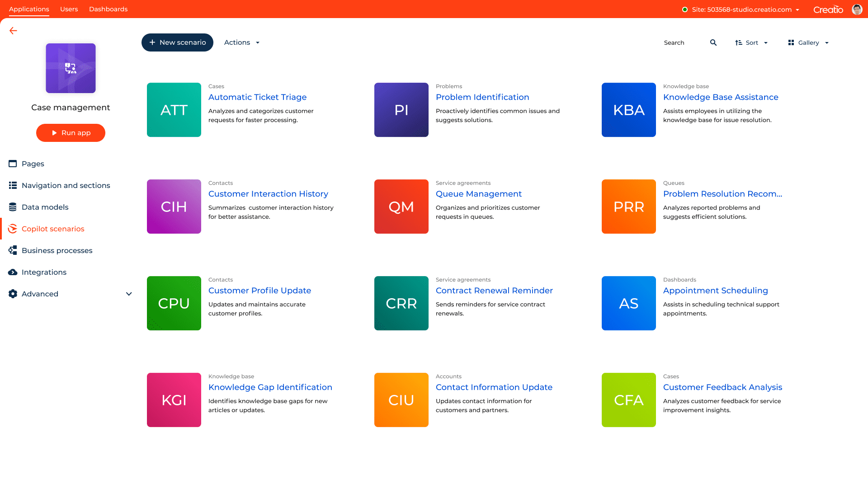Image resolution: width=868 pixels, height=488 pixels.
Task: Open the Knowledge Base Assistance scenario
Action: click(x=721, y=97)
